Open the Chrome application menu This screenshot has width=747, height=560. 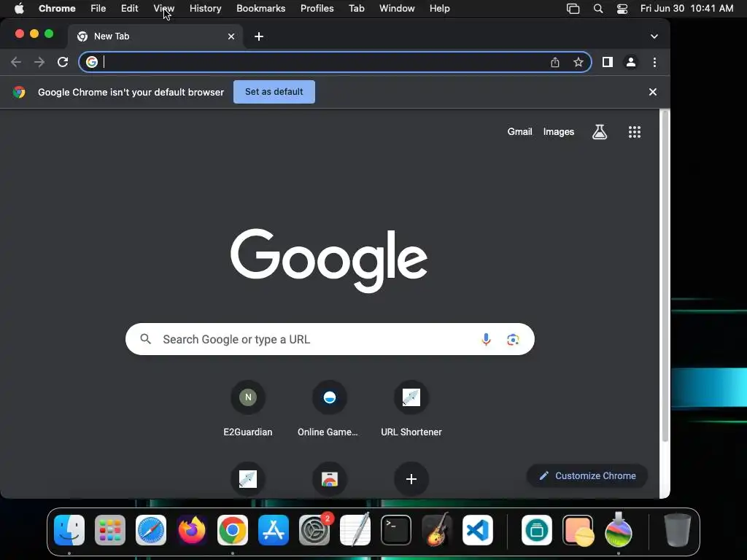pos(57,9)
